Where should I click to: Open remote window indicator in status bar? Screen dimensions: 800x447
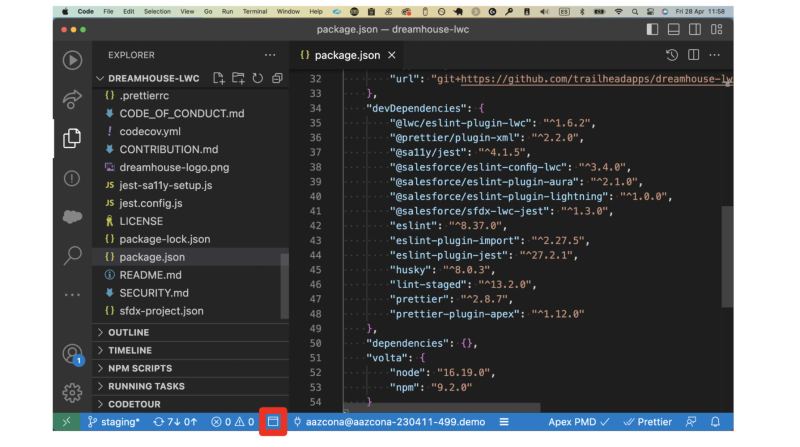67,422
